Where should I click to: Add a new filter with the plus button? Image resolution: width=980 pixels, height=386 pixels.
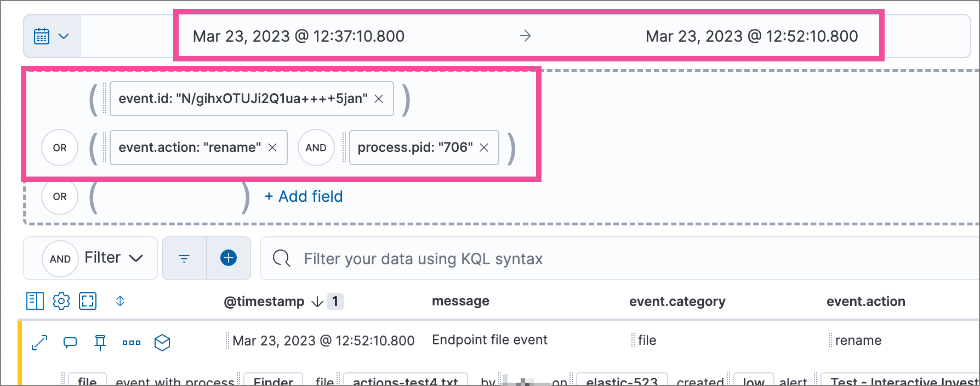click(x=229, y=258)
